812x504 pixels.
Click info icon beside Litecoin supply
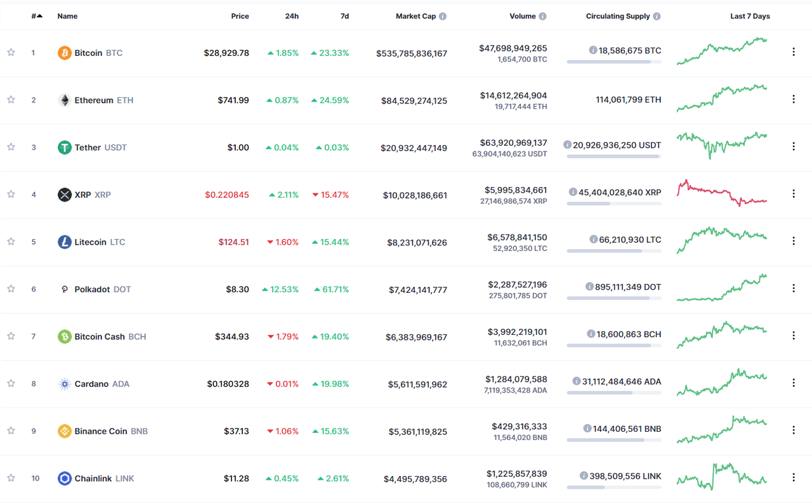click(593, 240)
